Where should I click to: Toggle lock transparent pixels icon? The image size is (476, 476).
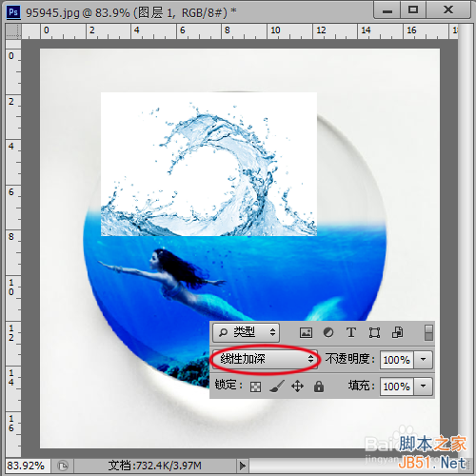pyautogui.click(x=255, y=387)
